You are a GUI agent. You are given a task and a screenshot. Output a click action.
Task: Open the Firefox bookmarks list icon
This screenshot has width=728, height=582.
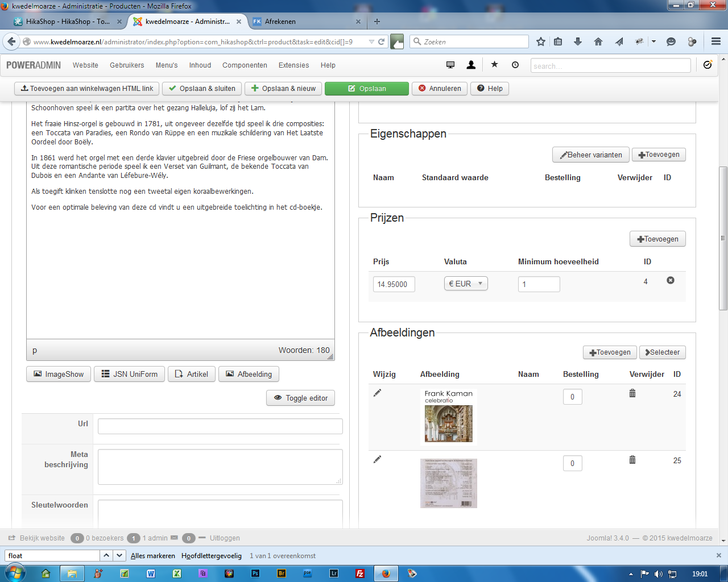point(558,41)
